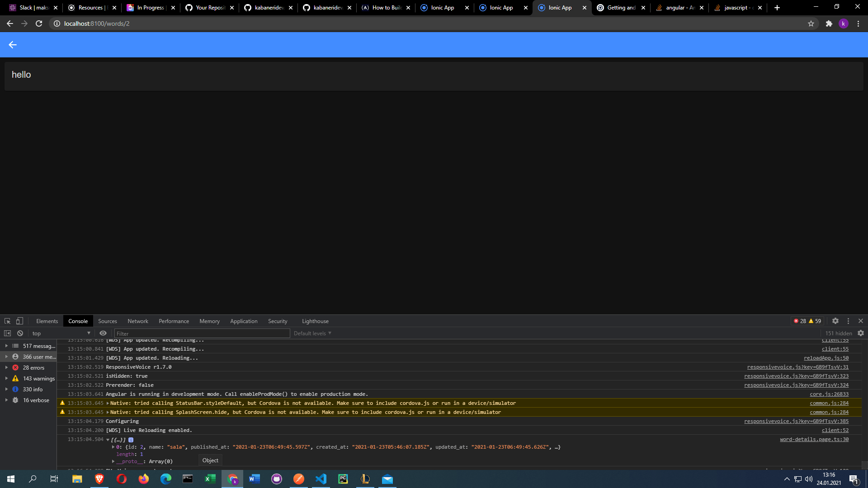Click into the console Filter input field

click(x=202, y=333)
